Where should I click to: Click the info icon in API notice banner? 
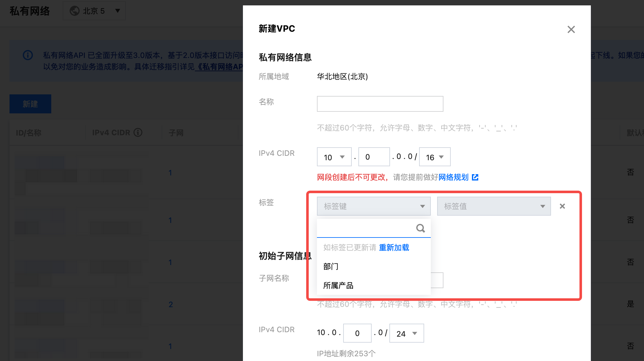click(x=28, y=55)
